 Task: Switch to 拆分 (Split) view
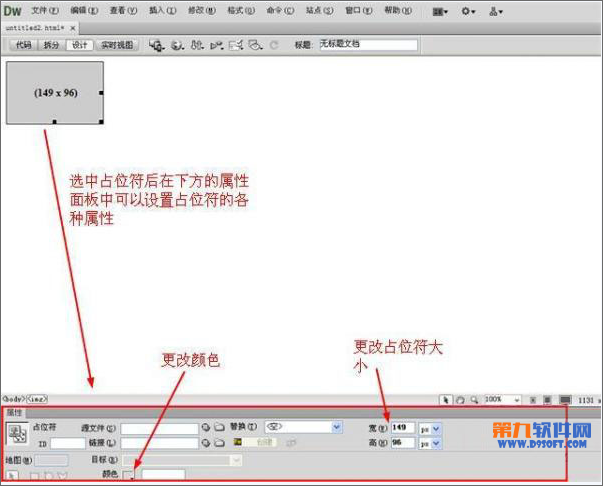coord(52,45)
